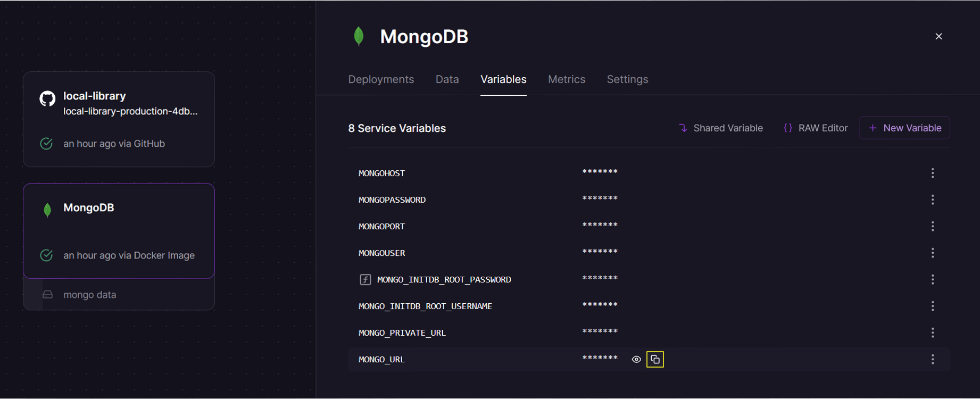Click the function icon beside MONGO_INITDB_ROOT_PASSWORD
Screen dimensions: 980x399
point(365,280)
